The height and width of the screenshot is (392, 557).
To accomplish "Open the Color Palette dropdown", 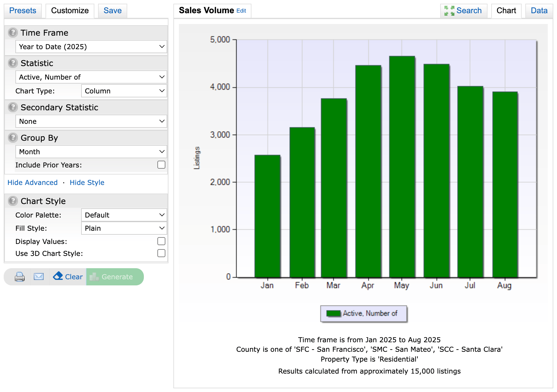I will 124,215.
